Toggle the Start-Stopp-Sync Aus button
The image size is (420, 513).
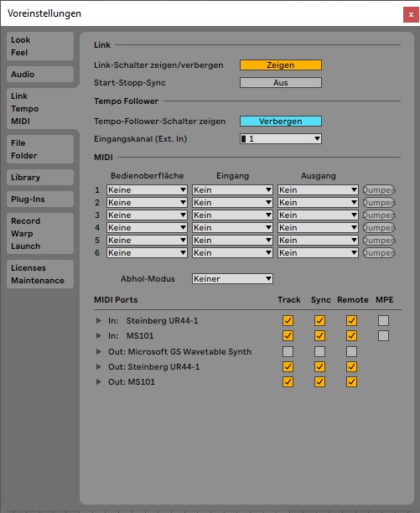[281, 83]
